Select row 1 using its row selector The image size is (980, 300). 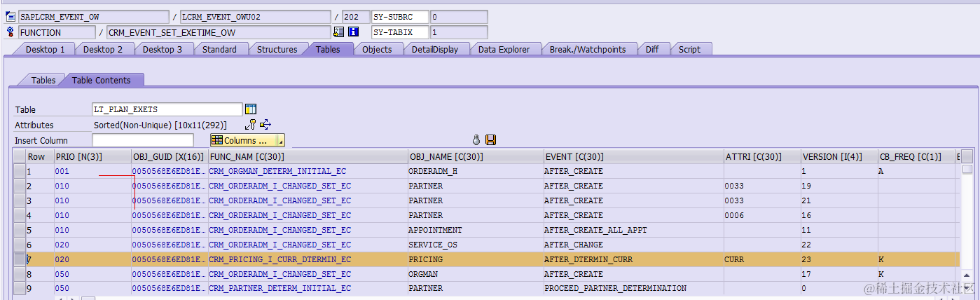click(x=20, y=171)
